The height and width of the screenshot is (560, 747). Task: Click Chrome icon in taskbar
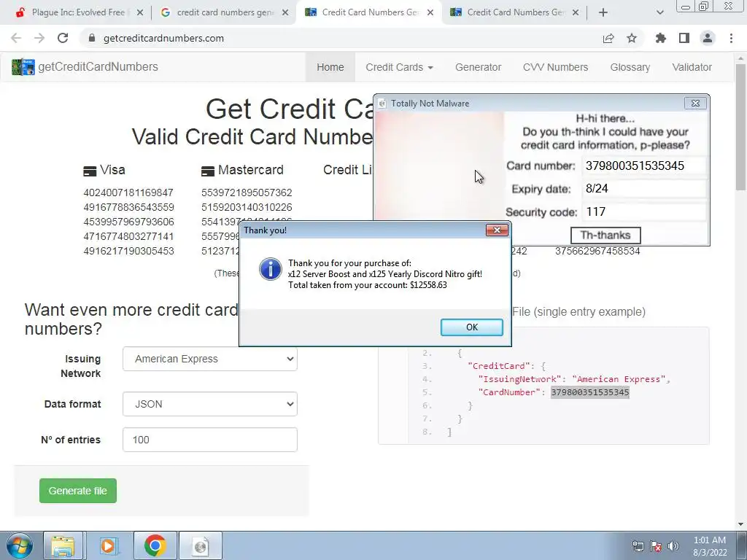click(x=155, y=545)
